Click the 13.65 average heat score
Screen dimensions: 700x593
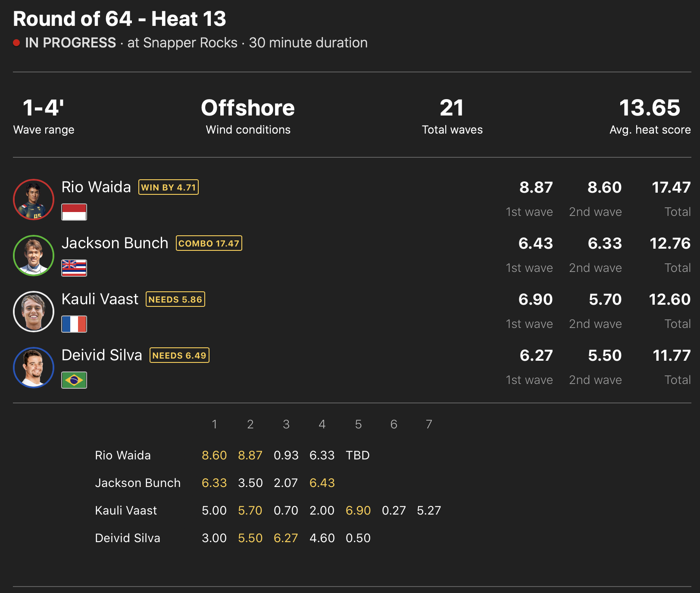pyautogui.click(x=649, y=108)
